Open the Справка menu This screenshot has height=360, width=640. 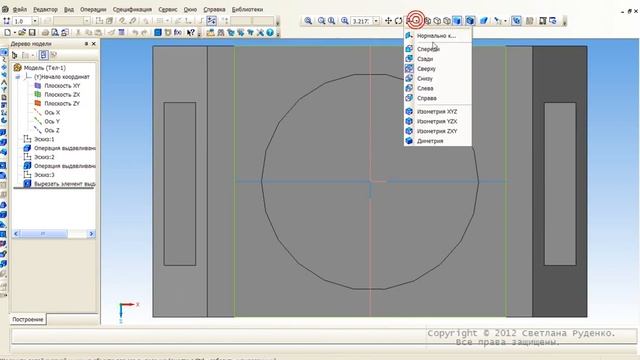point(214,9)
